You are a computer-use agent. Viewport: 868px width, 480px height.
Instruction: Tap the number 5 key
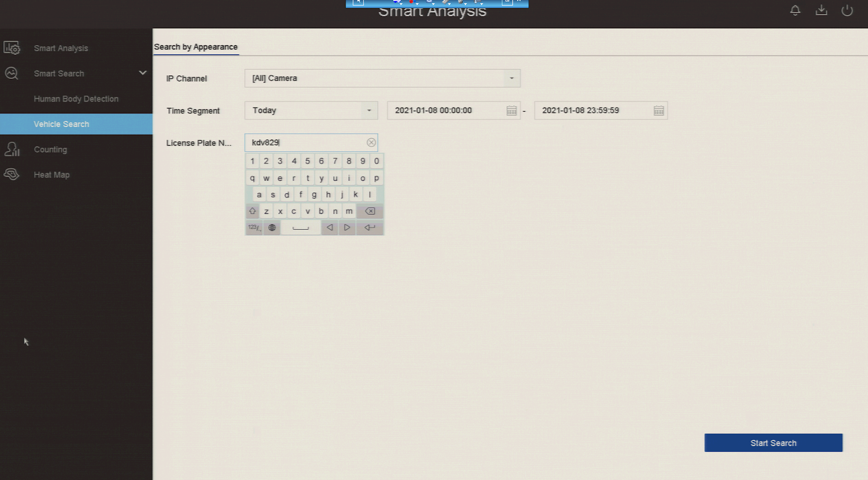coord(308,161)
